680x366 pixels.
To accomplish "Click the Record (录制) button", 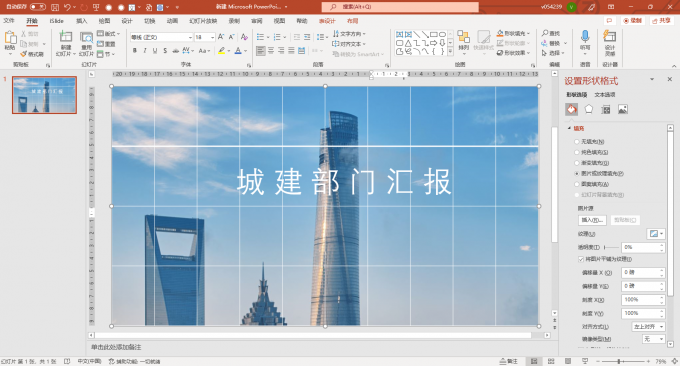I will pyautogui.click(x=632, y=20).
